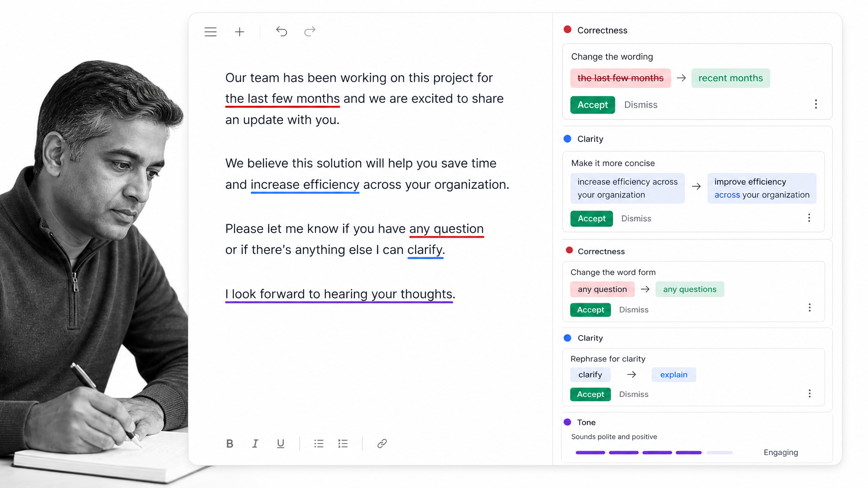Accept the 'recent months' wording suggestion
This screenshot has height=488, width=868.
pos(593,105)
